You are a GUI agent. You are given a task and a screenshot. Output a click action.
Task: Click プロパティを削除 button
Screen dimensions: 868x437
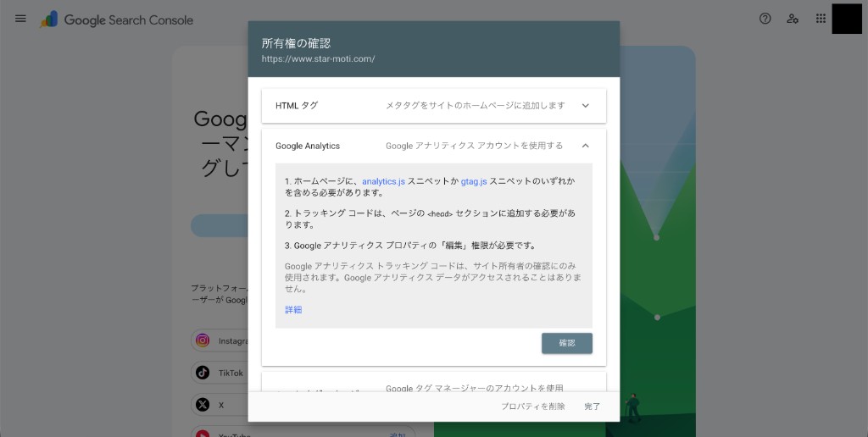point(533,407)
